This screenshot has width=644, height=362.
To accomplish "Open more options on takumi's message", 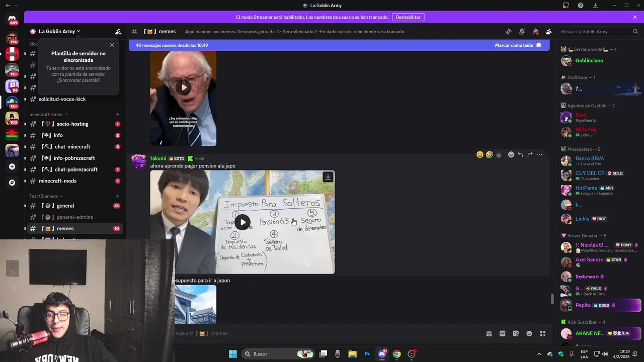I will click(539, 154).
